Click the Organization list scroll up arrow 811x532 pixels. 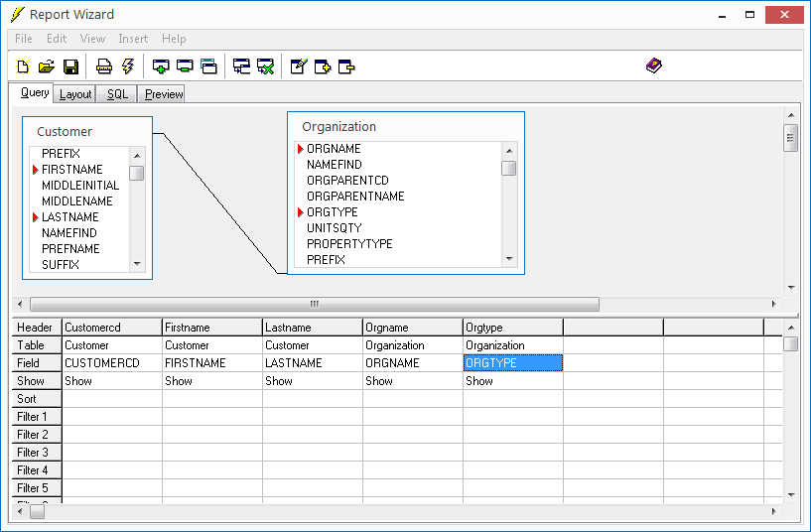coord(509,151)
